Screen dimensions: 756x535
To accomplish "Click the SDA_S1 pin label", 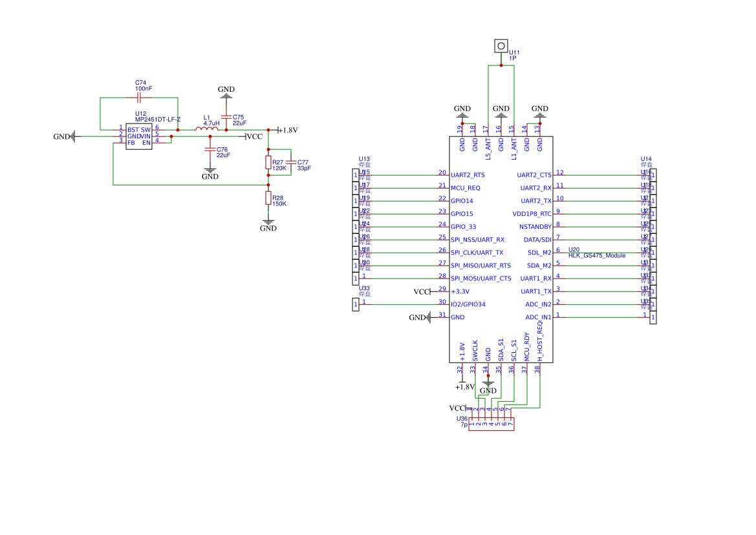I will point(501,350).
